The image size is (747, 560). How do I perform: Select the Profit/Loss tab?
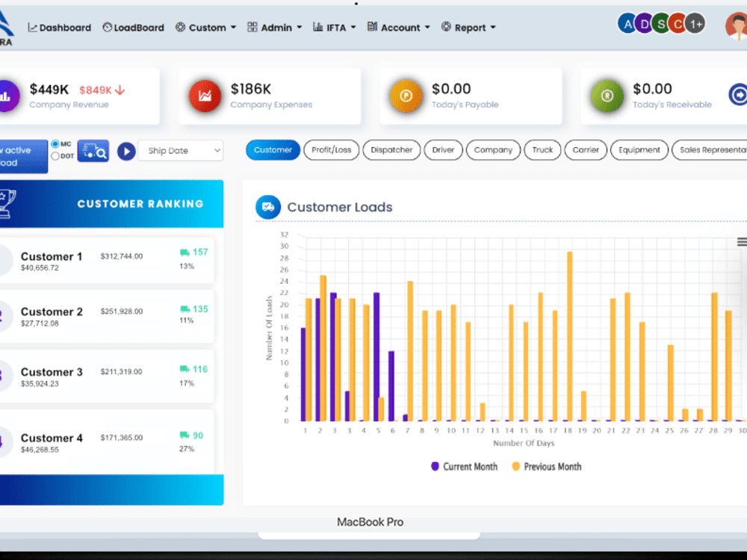332,150
